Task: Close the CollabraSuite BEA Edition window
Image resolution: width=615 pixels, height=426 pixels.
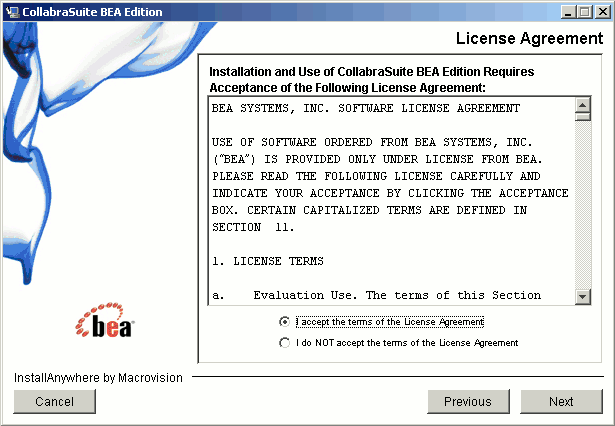Action: click(602, 12)
